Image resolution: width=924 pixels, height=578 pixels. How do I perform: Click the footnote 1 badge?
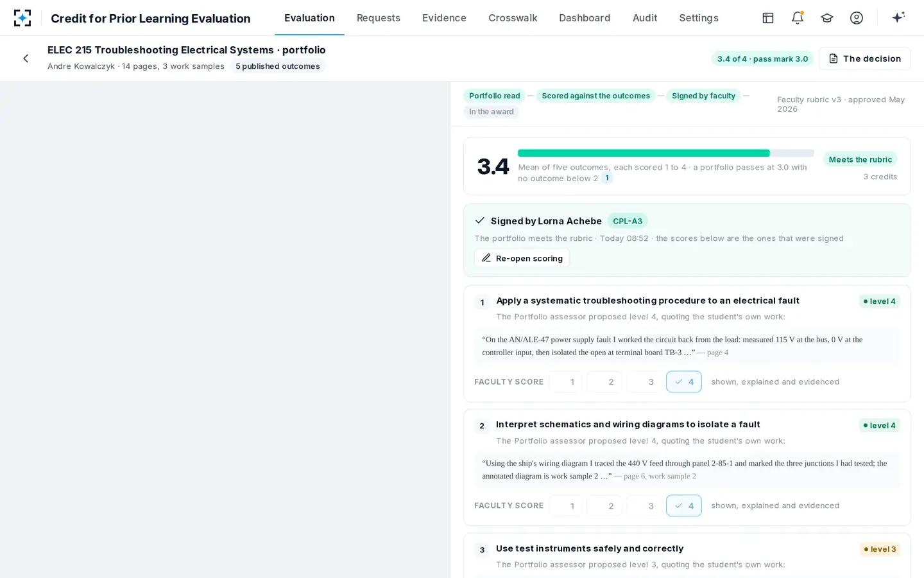[x=607, y=178]
